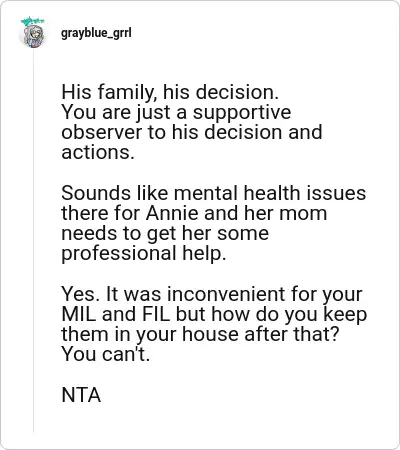The height and width of the screenshot is (450, 400).
Task: Click the line 'Sounds like mental health issues'
Action: 214,193
